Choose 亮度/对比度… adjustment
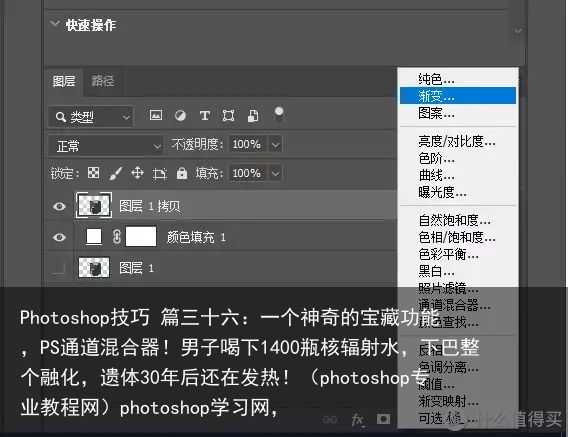The image size is (568, 437). pyautogui.click(x=458, y=141)
